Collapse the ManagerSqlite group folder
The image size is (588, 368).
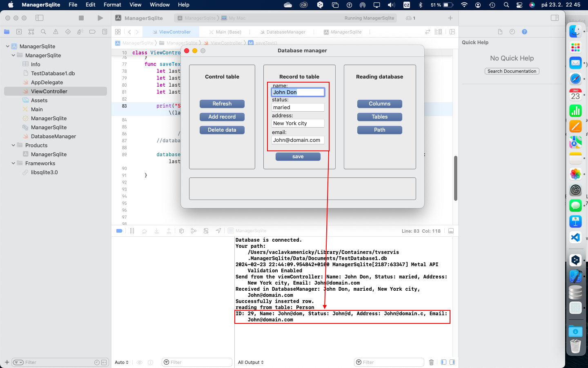coord(13,55)
